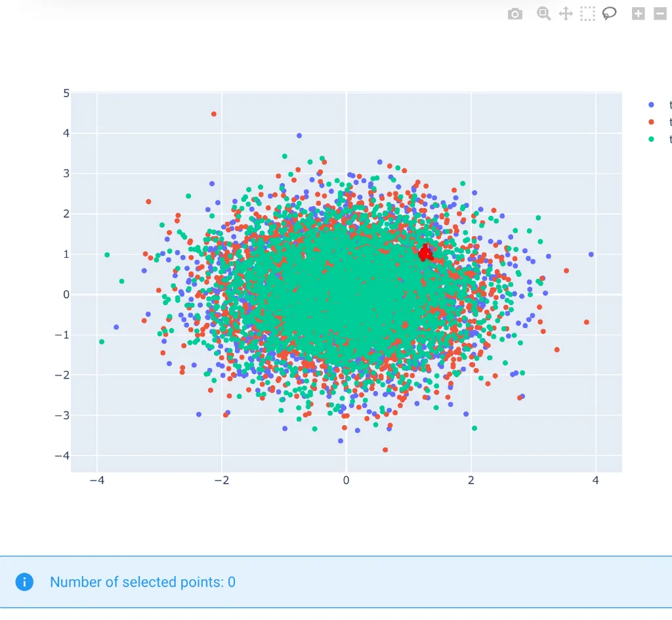Image resolution: width=672 pixels, height=620 pixels.
Task: Hide the red trace via its legend entry
Action: (x=651, y=122)
